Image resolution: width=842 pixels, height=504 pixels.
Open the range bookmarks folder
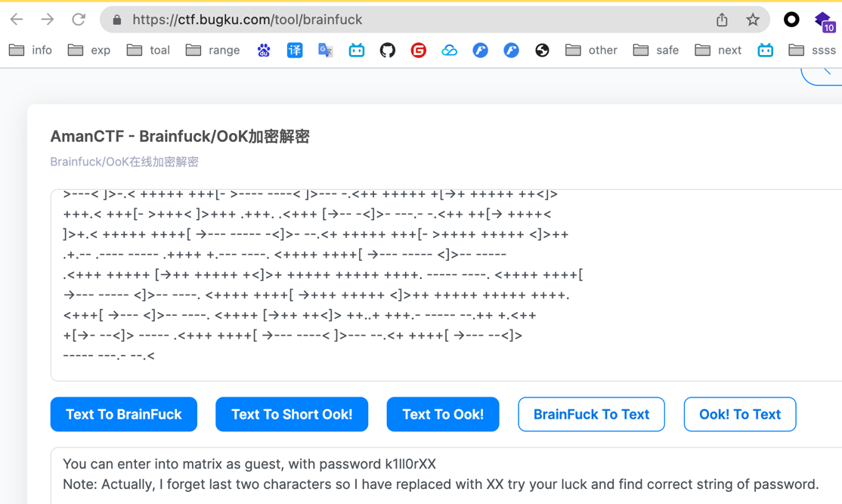213,51
